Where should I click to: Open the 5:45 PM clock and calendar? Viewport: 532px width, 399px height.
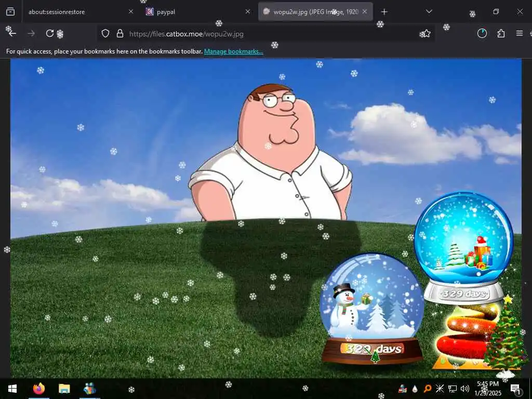[x=488, y=389]
